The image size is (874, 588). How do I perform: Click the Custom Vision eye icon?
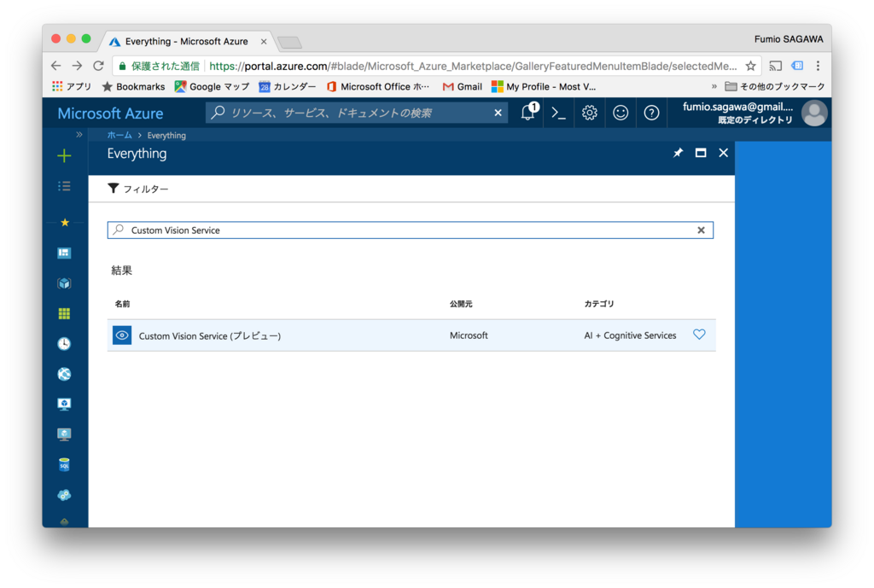pyautogui.click(x=122, y=335)
